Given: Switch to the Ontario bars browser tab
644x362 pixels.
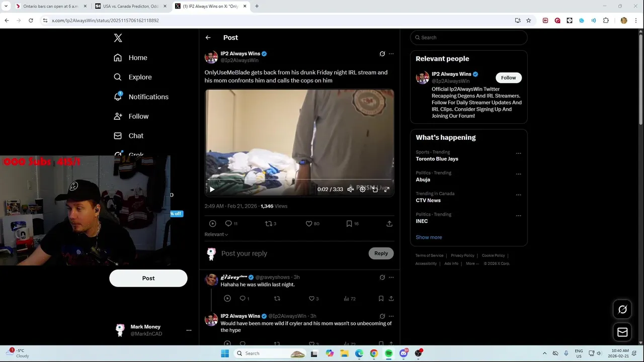Looking at the screenshot, I should (50, 6).
